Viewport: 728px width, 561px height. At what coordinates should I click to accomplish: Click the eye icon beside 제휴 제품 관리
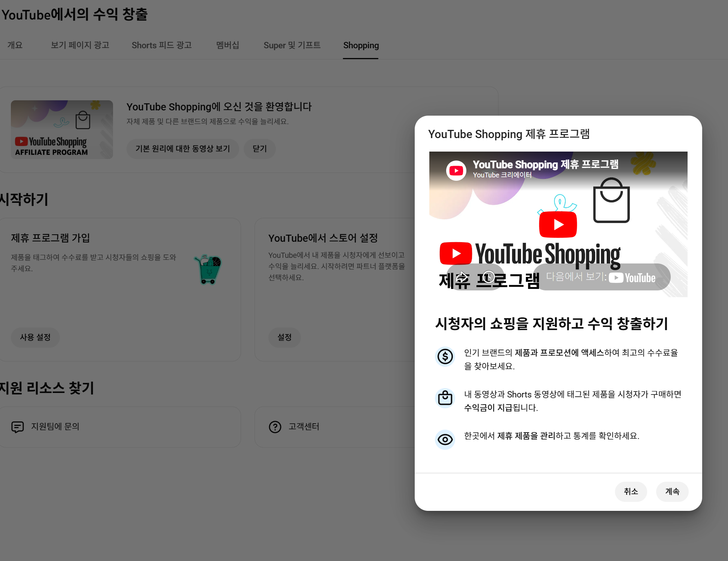(x=445, y=439)
